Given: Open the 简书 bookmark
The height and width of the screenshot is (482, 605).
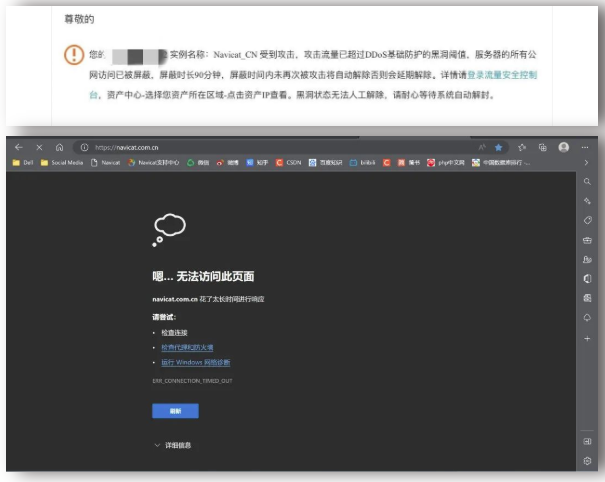Looking at the screenshot, I should coord(409,163).
